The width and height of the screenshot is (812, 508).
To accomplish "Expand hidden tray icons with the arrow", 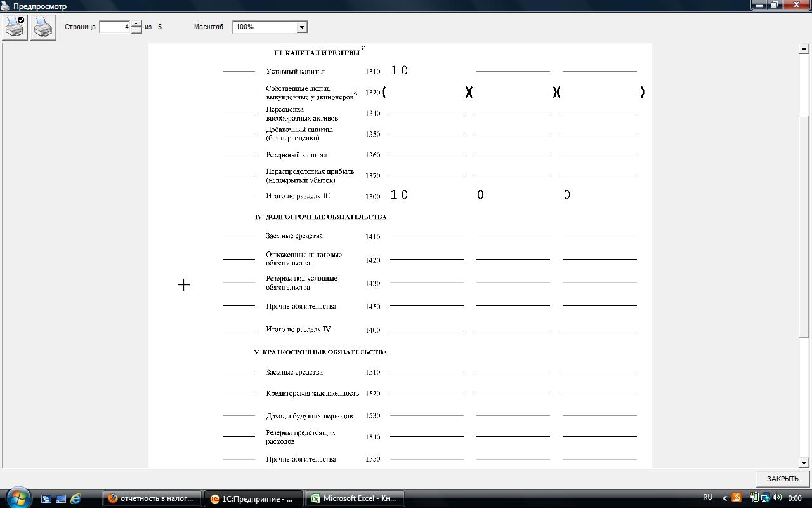I will pos(724,498).
